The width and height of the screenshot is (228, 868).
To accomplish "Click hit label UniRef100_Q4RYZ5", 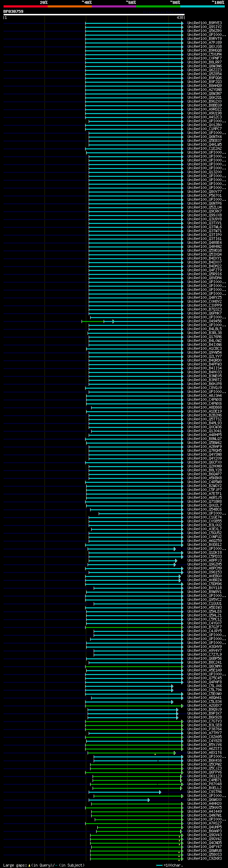I will coord(204,298).
